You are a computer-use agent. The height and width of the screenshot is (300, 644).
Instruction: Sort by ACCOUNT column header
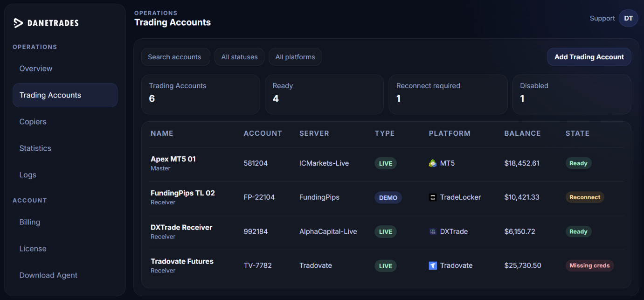pyautogui.click(x=263, y=133)
